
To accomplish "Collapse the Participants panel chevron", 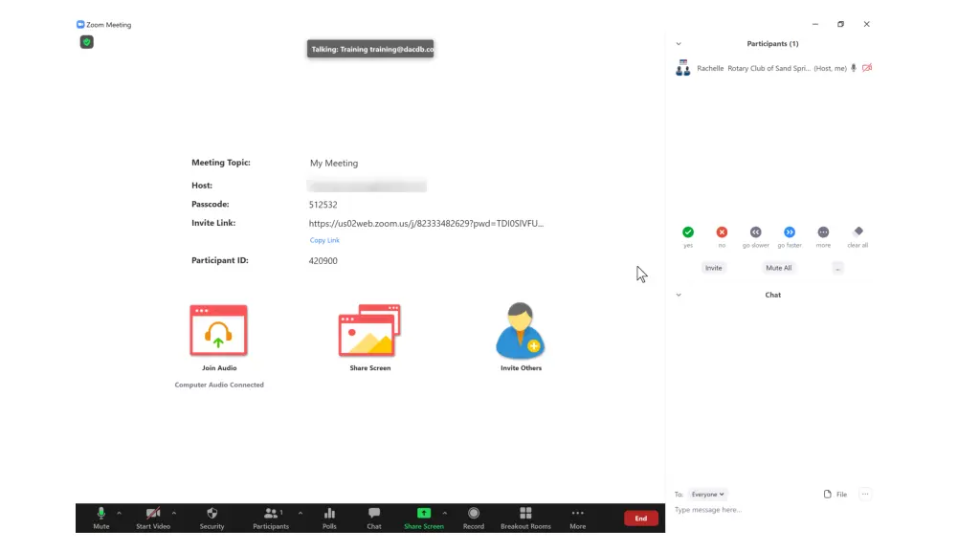I will 679,44.
